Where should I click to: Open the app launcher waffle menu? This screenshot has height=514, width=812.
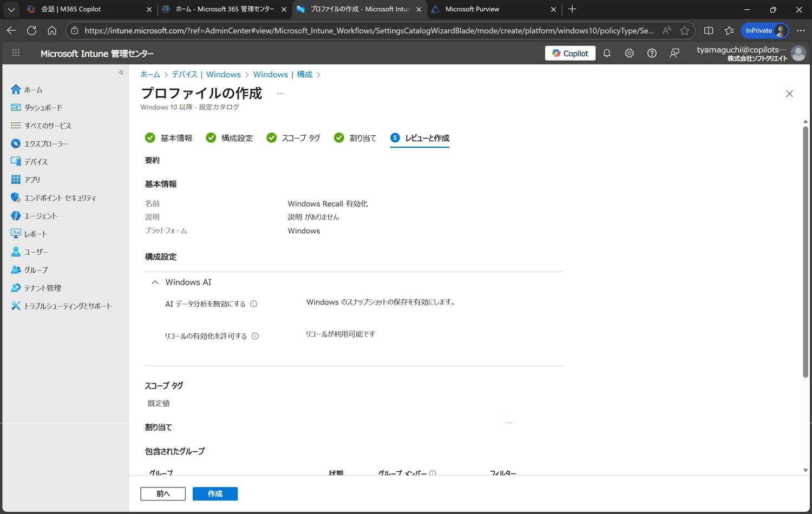[x=16, y=53]
